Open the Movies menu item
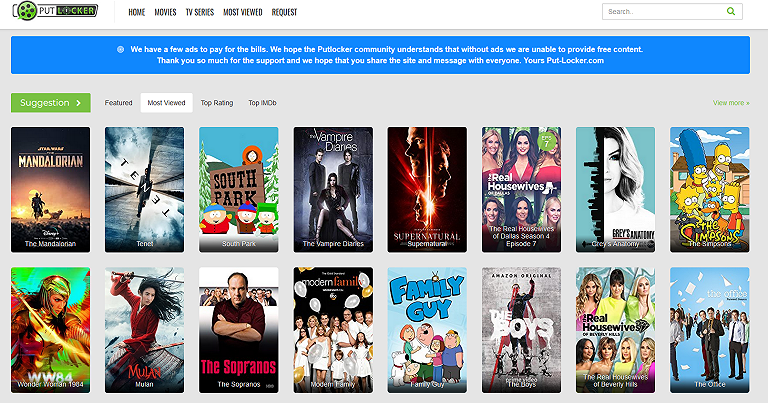Viewport: 768px width, 403px height. point(165,13)
